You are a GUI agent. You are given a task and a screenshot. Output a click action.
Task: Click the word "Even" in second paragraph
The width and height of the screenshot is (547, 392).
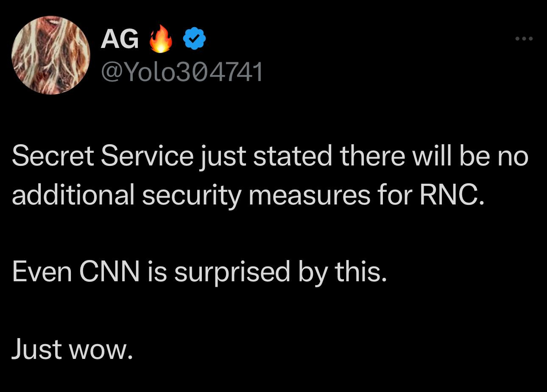pos(42,272)
